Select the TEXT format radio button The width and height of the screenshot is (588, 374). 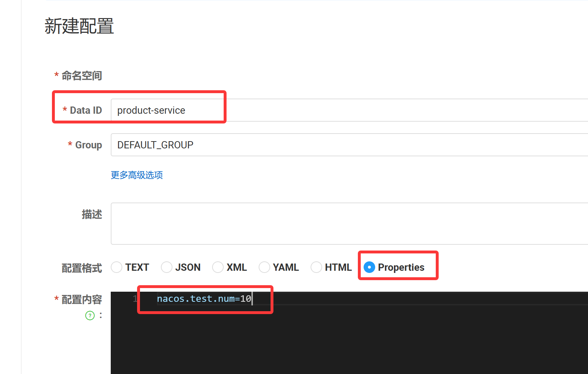click(x=117, y=267)
